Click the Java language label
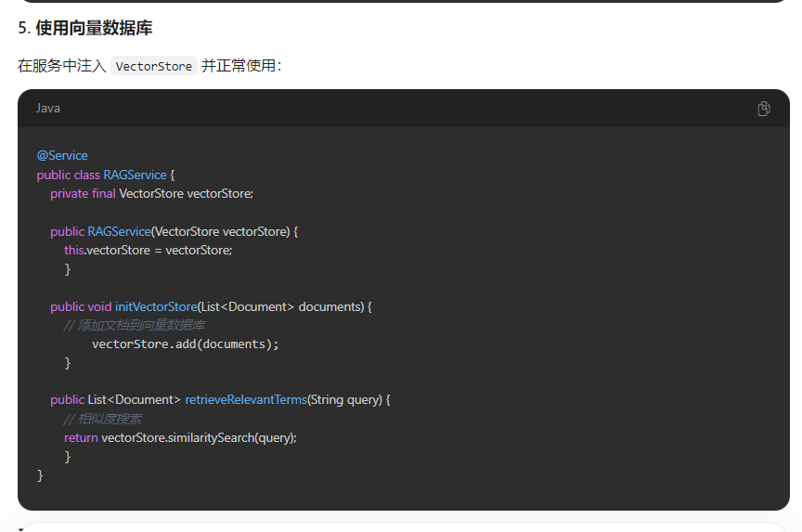Screen dimensions: 802x532 pos(48,109)
